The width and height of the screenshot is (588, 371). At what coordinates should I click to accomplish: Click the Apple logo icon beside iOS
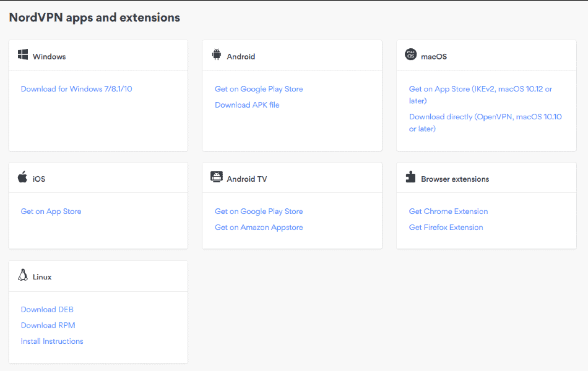click(x=22, y=177)
